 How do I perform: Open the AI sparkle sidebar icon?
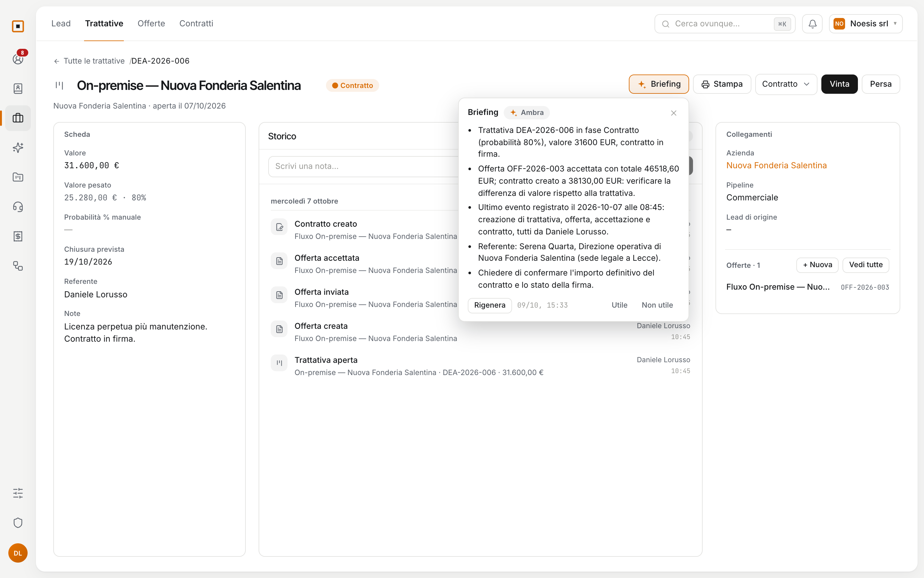click(x=18, y=148)
